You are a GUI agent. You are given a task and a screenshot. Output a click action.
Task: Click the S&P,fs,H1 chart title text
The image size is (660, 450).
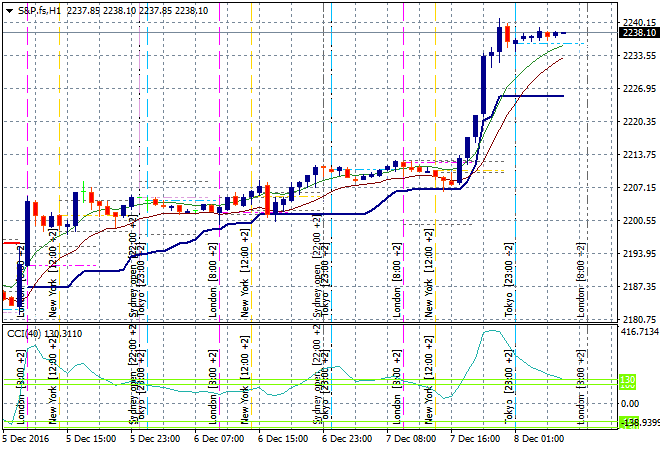point(41,10)
